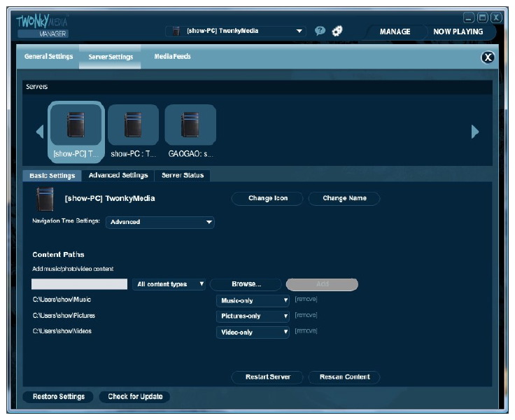The image size is (515, 420).
Task: Change Music-only content type dropdown
Action: [252, 300]
